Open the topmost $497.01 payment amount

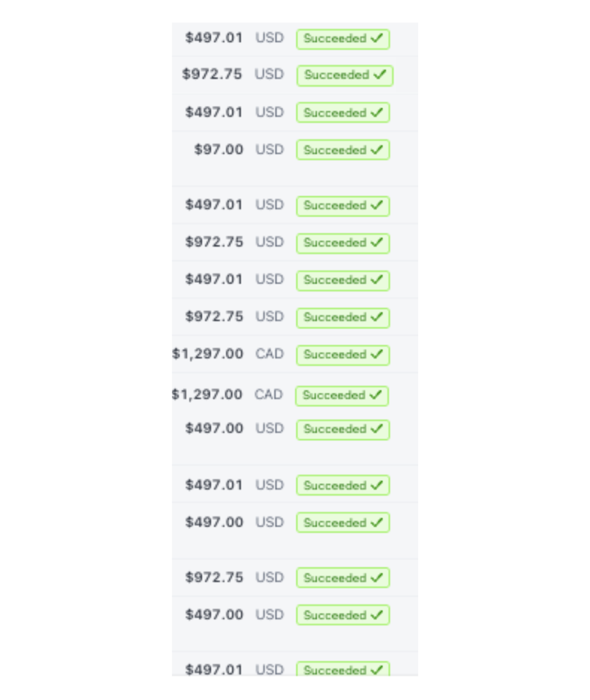coord(214,38)
